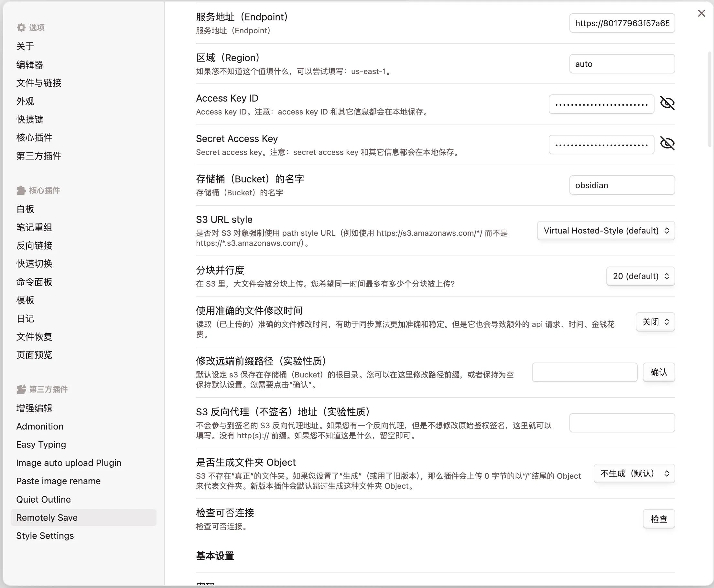Select the Remotely Save plugin entry
Viewport: 714px width, 588px height.
[x=84, y=517]
